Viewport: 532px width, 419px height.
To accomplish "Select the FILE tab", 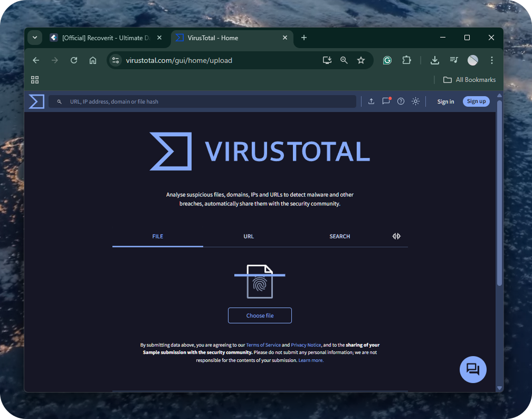I will tap(157, 236).
